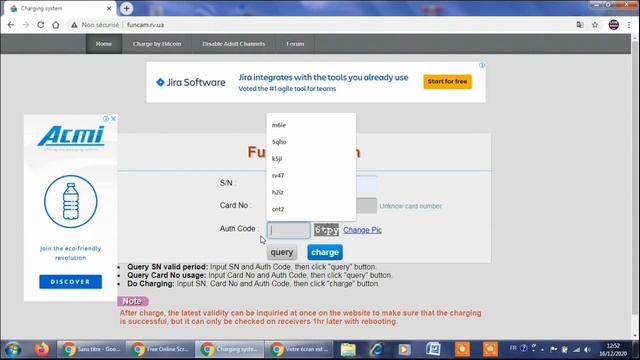Click the Unknow card number text

coord(410,206)
